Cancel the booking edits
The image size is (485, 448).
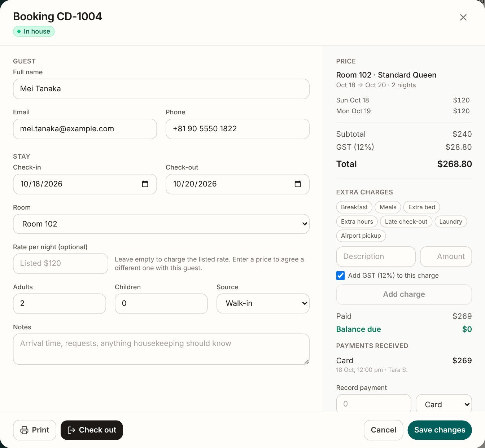pyautogui.click(x=383, y=430)
